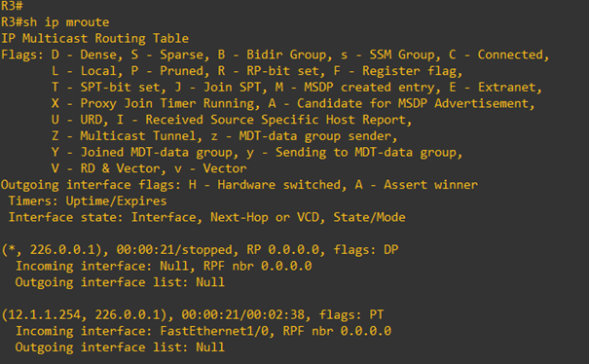The width and height of the screenshot is (589, 364).
Task: Click the 'flags: DP' text
Action: (x=366, y=250)
